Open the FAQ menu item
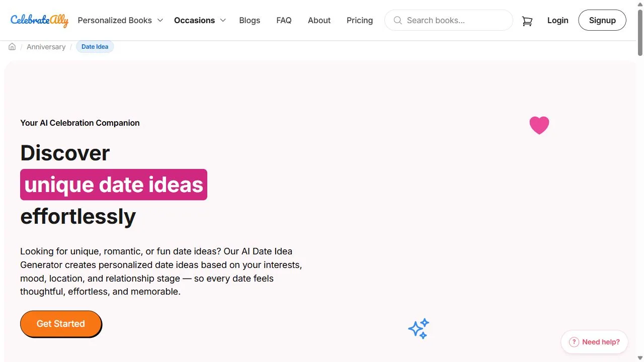This screenshot has height=362, width=644. pos(284,21)
